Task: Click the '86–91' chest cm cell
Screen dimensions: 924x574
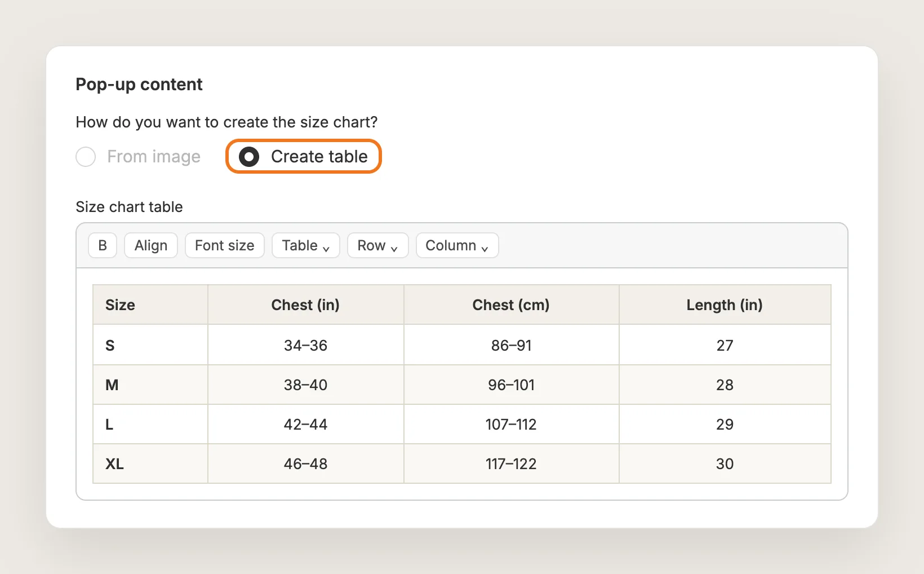Action: coord(512,345)
